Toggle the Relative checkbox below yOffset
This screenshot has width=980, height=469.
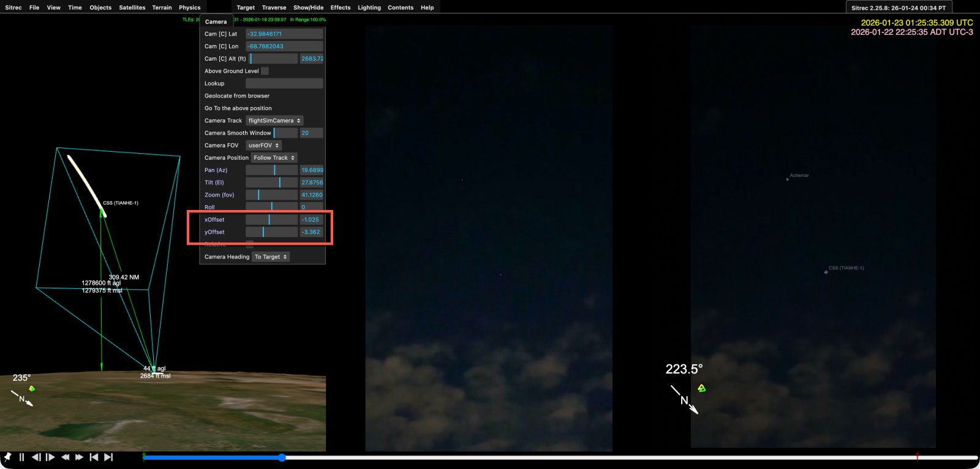tap(249, 244)
